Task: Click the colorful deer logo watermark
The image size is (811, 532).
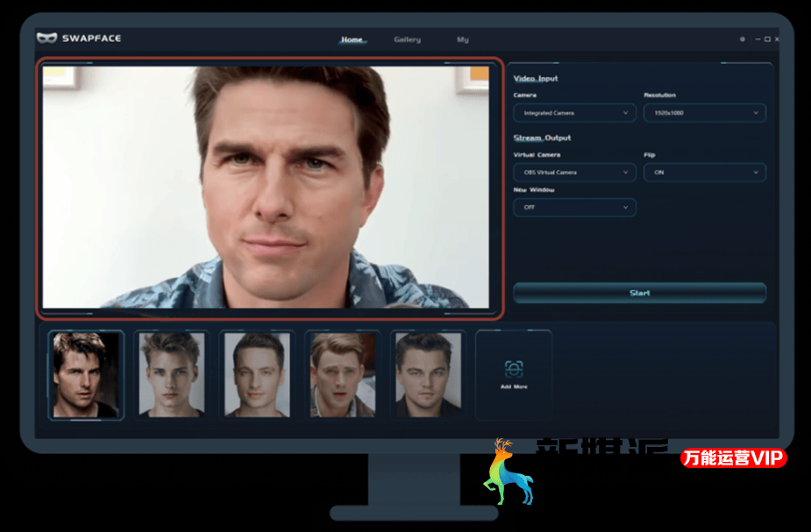Action: (x=508, y=472)
